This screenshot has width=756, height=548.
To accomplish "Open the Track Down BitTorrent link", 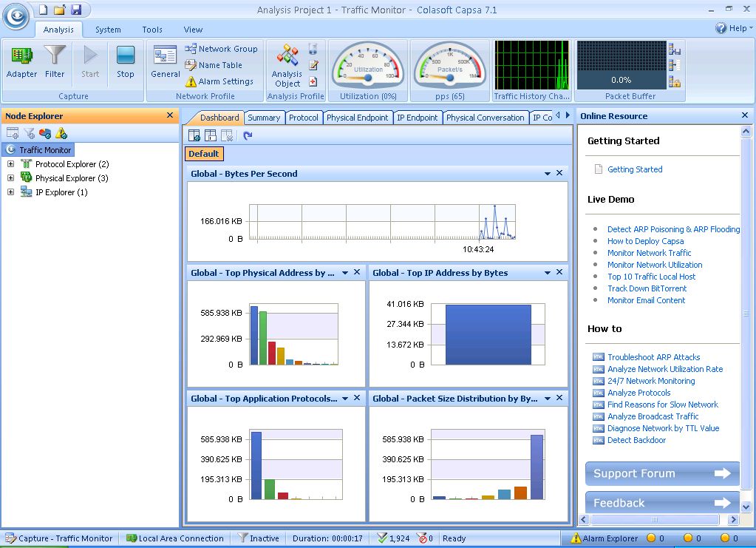I will [x=647, y=288].
